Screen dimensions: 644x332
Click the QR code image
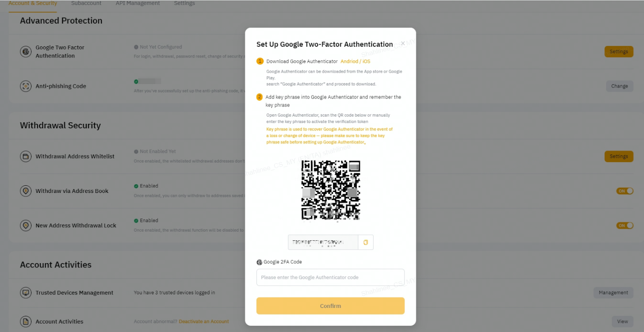331,190
